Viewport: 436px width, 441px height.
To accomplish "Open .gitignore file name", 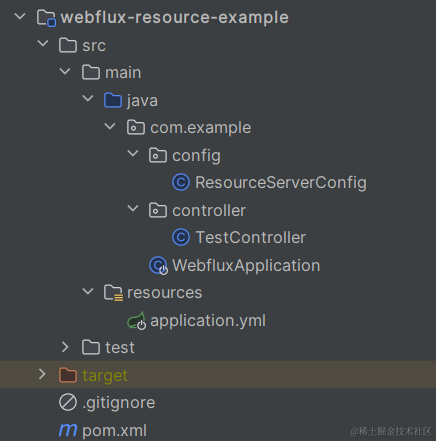I will pos(119,403).
